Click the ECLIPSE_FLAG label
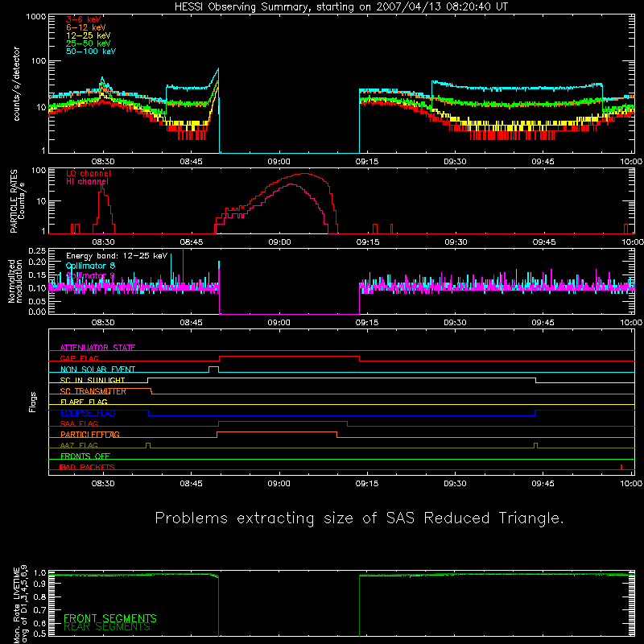Screen dimensions: 644x644 pos(88,413)
